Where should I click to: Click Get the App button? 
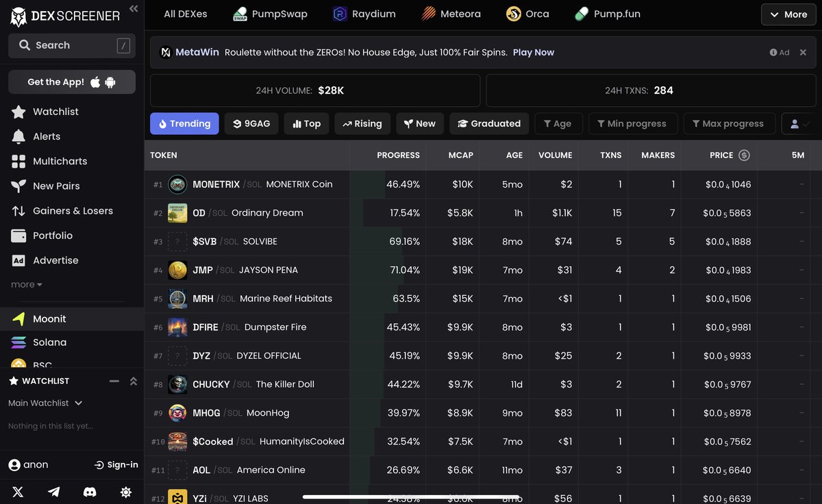tap(72, 82)
